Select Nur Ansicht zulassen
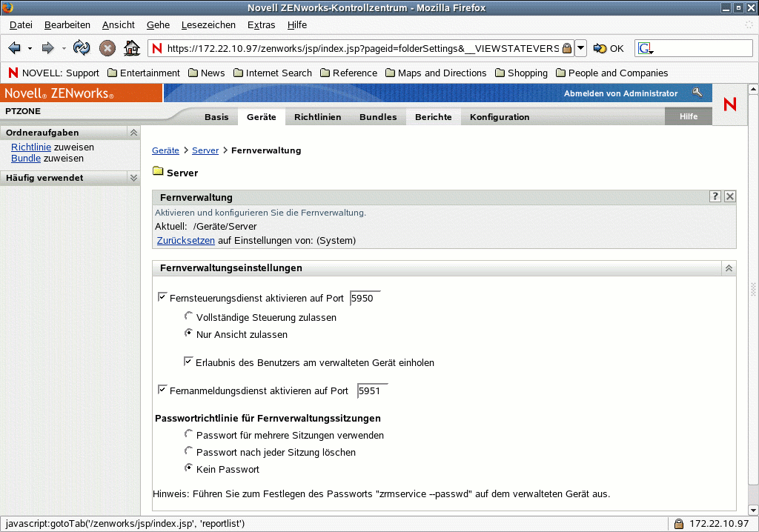 189,333
